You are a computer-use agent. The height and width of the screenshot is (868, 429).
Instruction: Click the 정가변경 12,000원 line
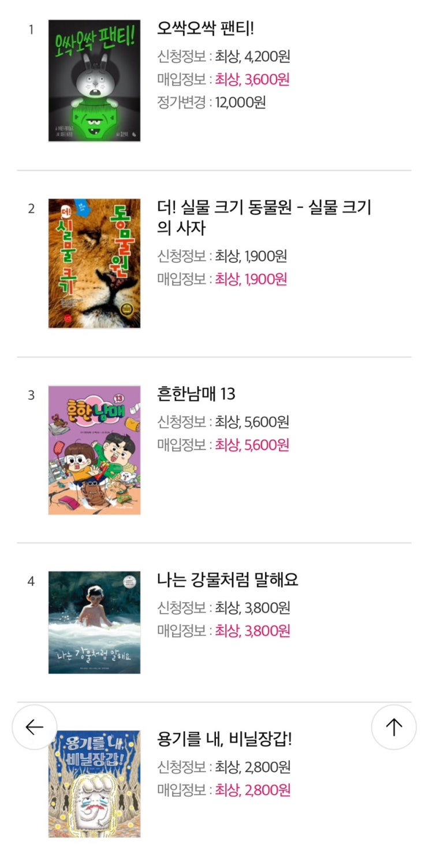click(x=211, y=102)
